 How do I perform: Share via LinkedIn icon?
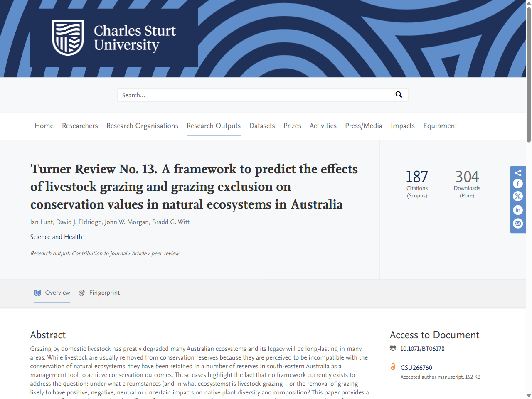517,210
